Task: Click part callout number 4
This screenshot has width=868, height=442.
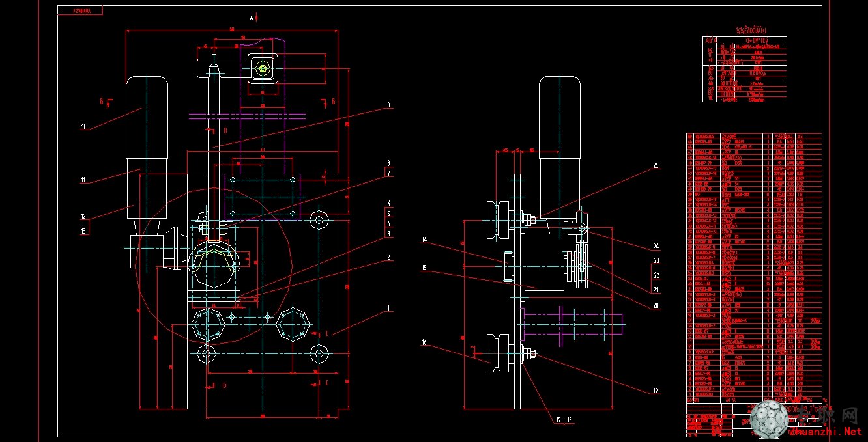Action: tap(388, 224)
